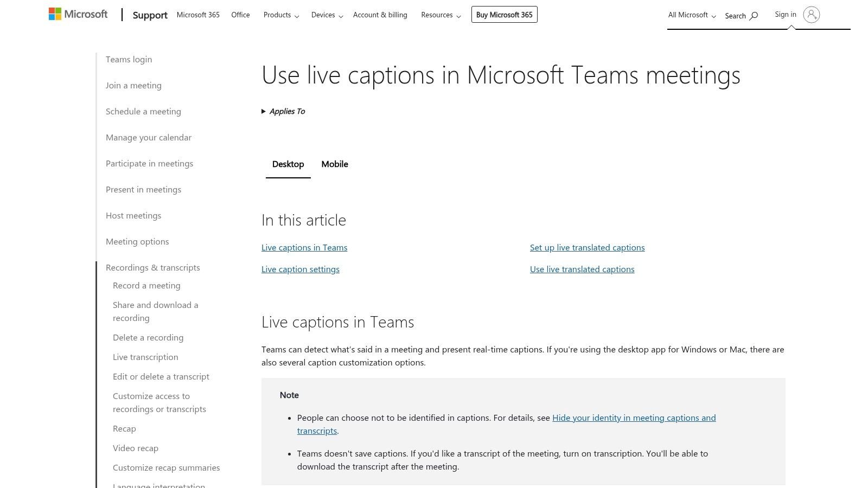Expand the Applies To disclosure triangle
The image size is (868, 488).
click(x=264, y=111)
